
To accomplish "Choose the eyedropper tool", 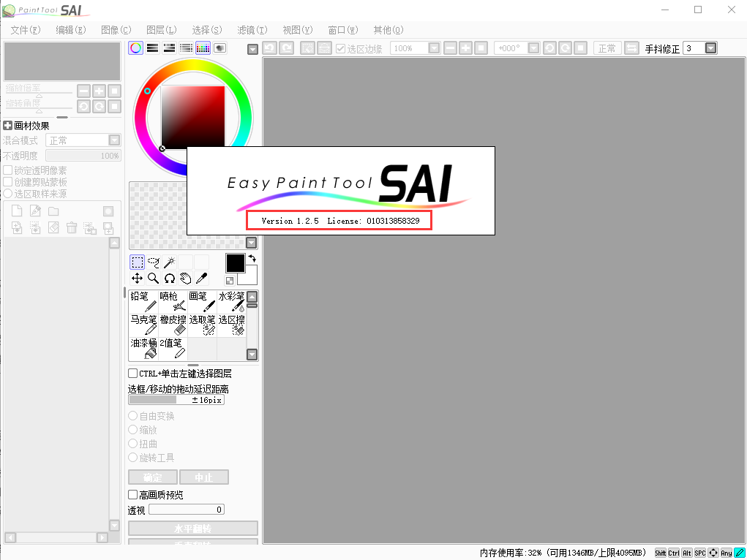I will [x=203, y=278].
